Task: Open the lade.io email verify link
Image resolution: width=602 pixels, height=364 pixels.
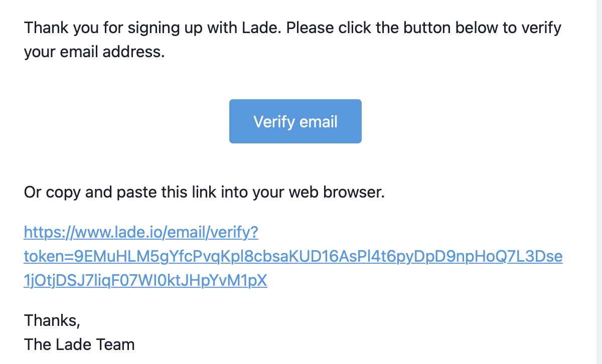Action: coord(141,233)
